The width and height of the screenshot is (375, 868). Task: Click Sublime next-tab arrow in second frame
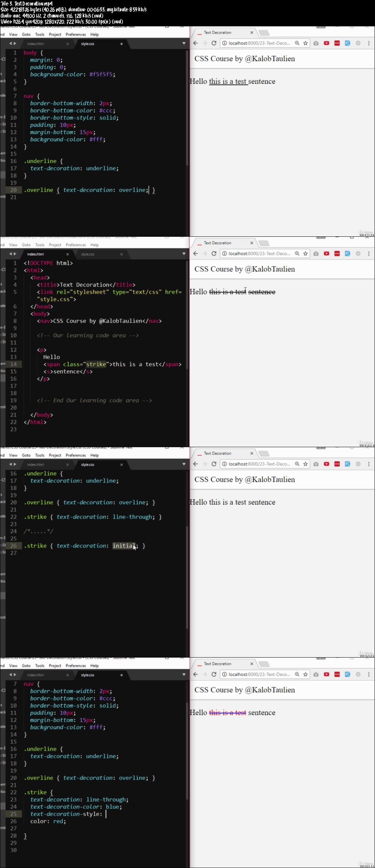(x=15, y=254)
